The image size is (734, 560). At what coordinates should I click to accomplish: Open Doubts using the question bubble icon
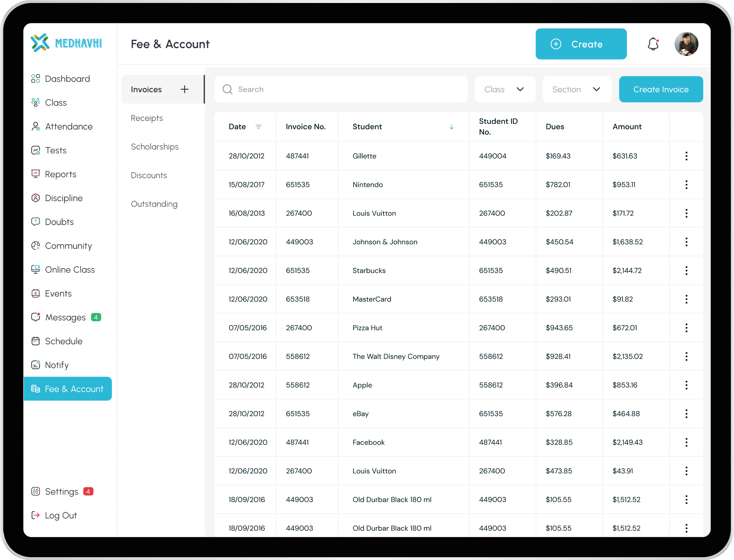(36, 222)
